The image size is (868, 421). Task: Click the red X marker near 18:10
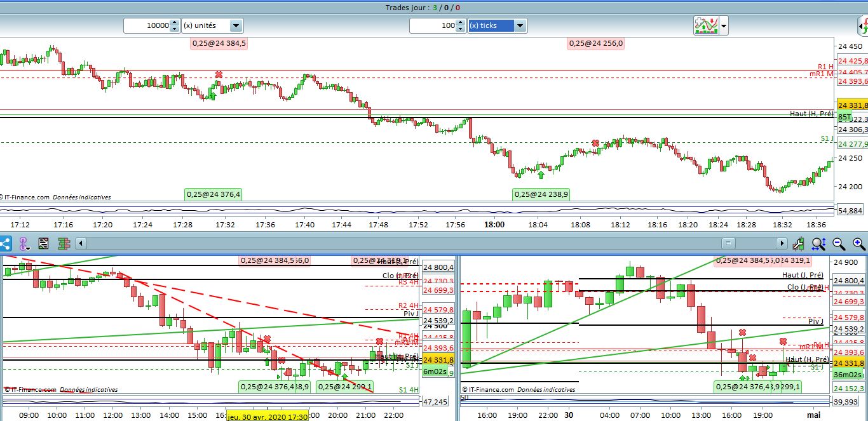click(595, 143)
